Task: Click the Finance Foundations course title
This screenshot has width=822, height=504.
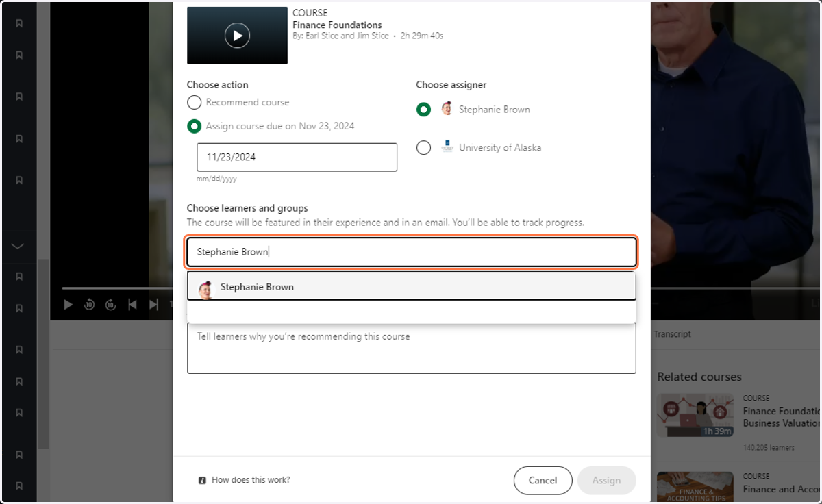Action: pos(337,25)
